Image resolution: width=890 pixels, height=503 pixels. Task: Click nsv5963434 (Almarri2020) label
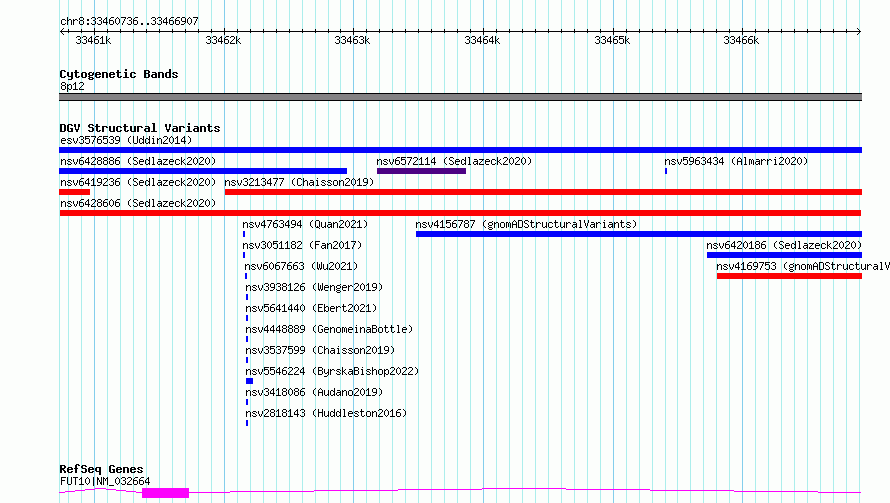(736, 161)
